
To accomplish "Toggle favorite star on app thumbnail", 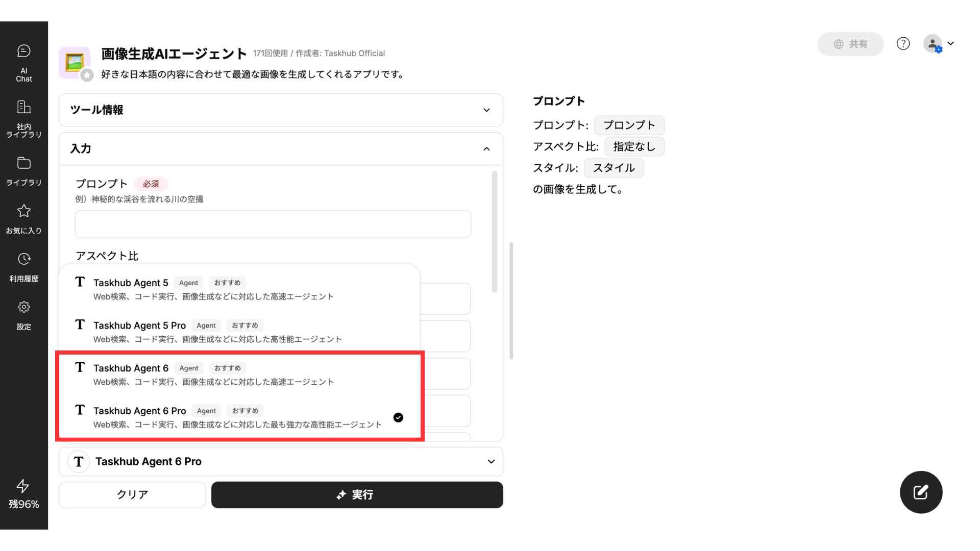I will tap(87, 75).
